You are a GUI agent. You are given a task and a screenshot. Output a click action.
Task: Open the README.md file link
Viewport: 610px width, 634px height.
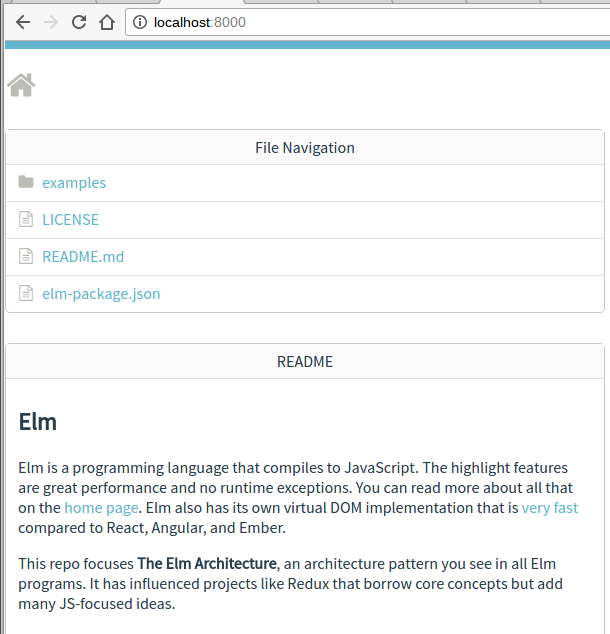(83, 257)
